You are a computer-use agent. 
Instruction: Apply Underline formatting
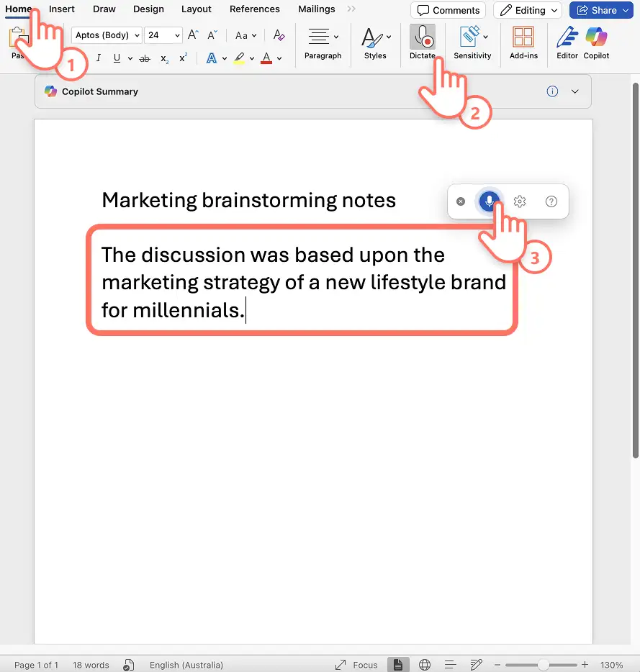pyautogui.click(x=117, y=58)
